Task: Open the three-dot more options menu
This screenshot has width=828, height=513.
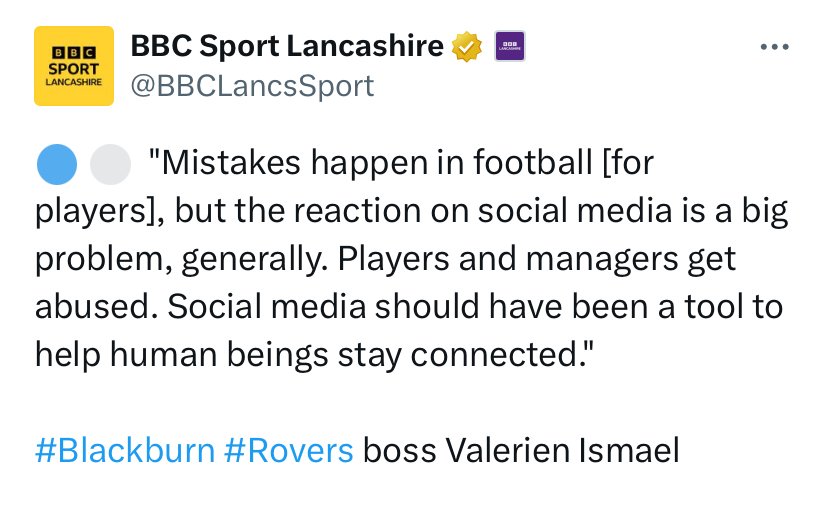Action: (x=777, y=46)
